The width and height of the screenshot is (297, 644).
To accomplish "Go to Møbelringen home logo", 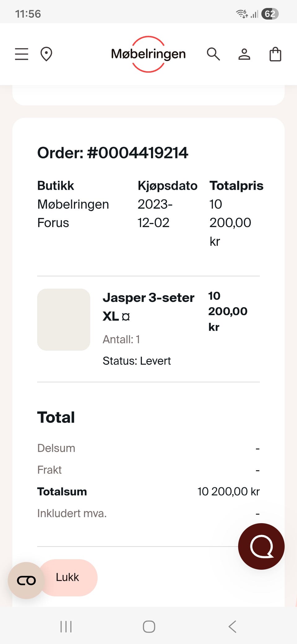I will pos(148,54).
